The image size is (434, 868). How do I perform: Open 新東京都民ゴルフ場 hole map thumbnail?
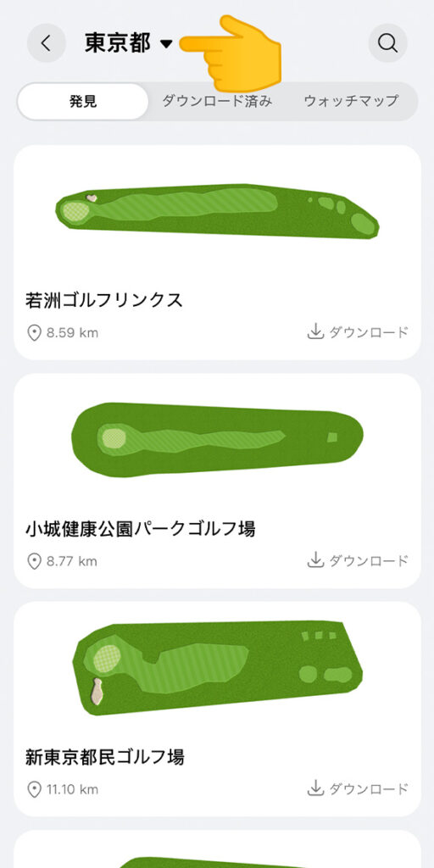(x=217, y=668)
